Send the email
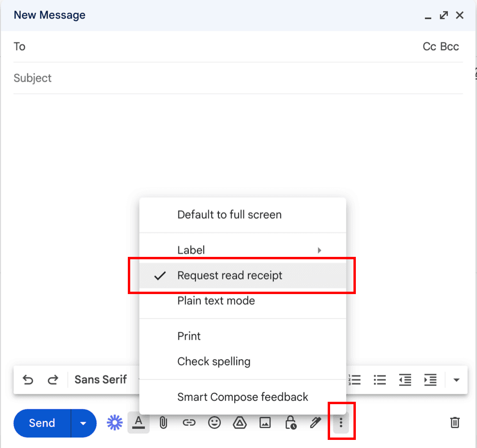This screenshot has width=477, height=448. 41,423
